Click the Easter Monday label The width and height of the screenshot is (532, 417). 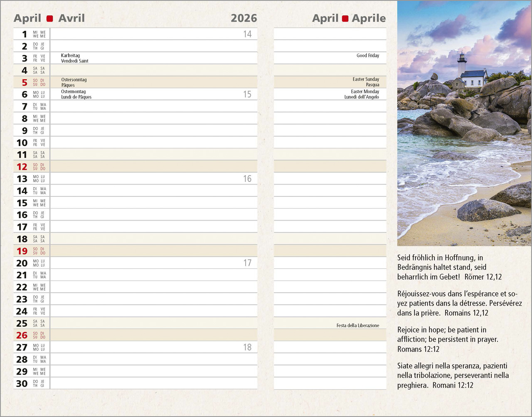point(365,91)
